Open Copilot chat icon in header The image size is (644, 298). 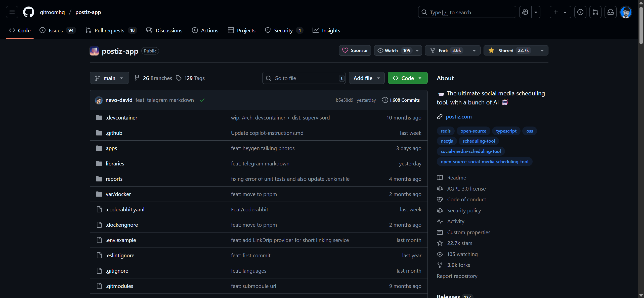click(525, 12)
